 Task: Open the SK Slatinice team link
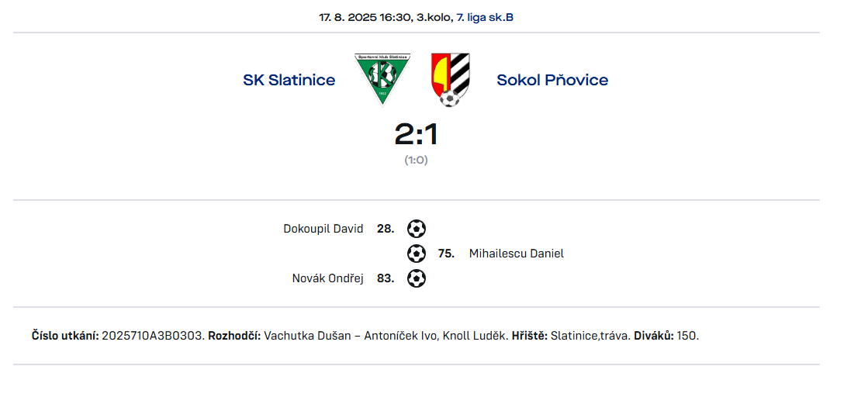coord(289,81)
